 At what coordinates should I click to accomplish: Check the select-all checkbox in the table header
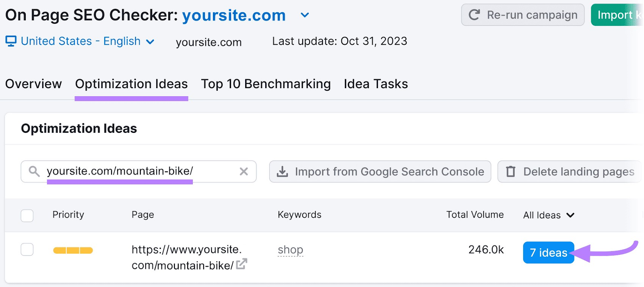click(27, 215)
